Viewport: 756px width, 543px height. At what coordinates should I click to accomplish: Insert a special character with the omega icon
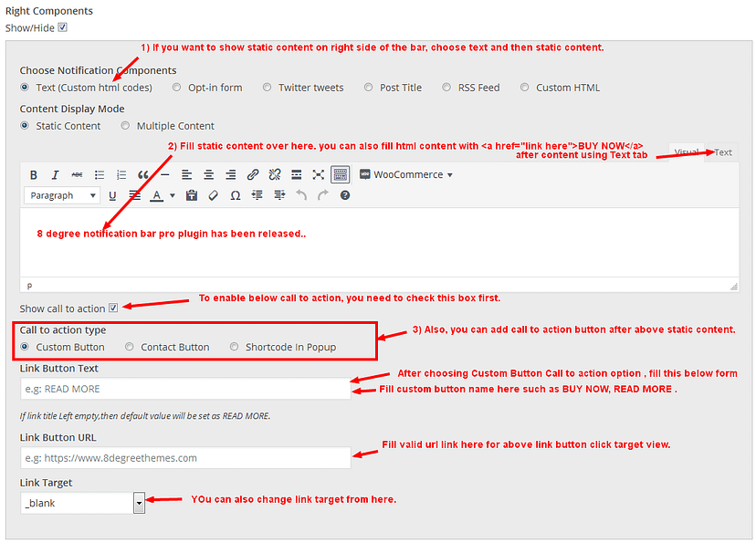point(236,195)
